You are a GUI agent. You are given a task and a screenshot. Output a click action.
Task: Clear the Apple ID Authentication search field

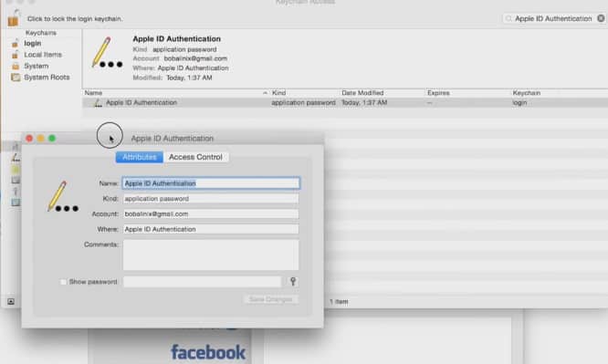(601, 18)
